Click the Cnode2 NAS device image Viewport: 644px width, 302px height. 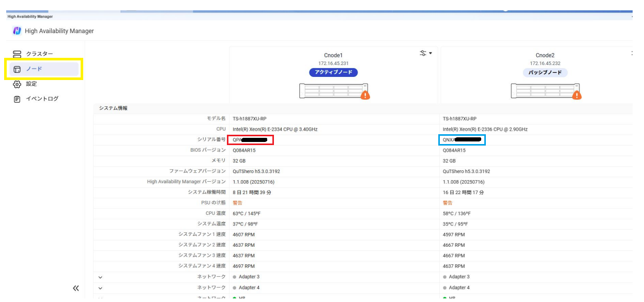tap(544, 91)
